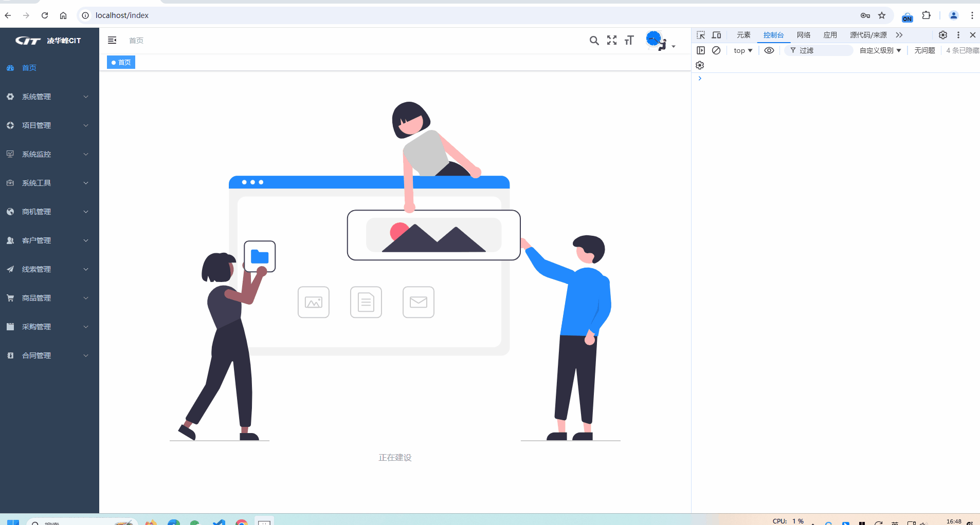The height and width of the screenshot is (525, 980).
Task: Select the DevTools inspect element icon
Action: point(700,35)
